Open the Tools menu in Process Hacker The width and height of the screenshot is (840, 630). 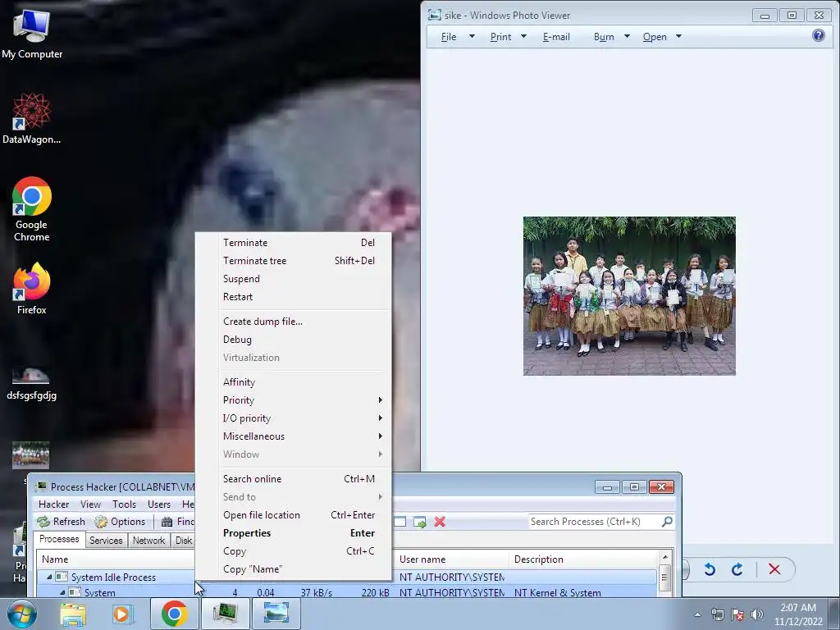(124, 504)
